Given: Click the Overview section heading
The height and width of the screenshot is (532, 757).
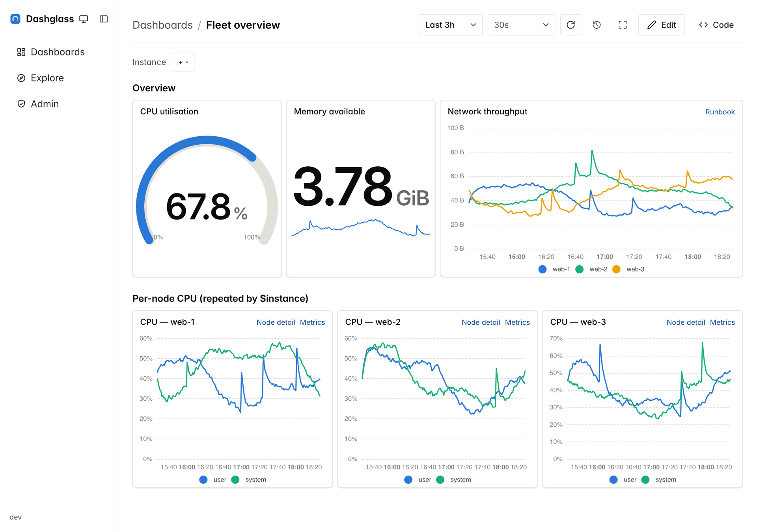Looking at the screenshot, I should pos(154,88).
